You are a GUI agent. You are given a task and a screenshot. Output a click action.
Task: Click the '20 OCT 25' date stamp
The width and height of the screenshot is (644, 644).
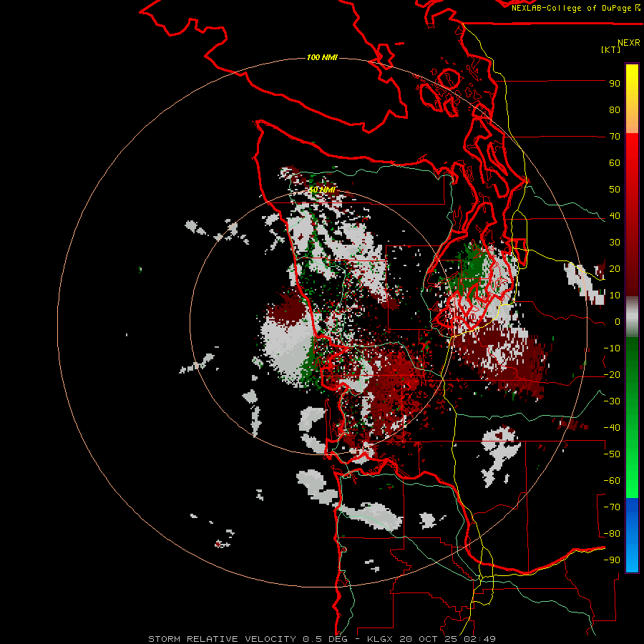click(x=426, y=639)
